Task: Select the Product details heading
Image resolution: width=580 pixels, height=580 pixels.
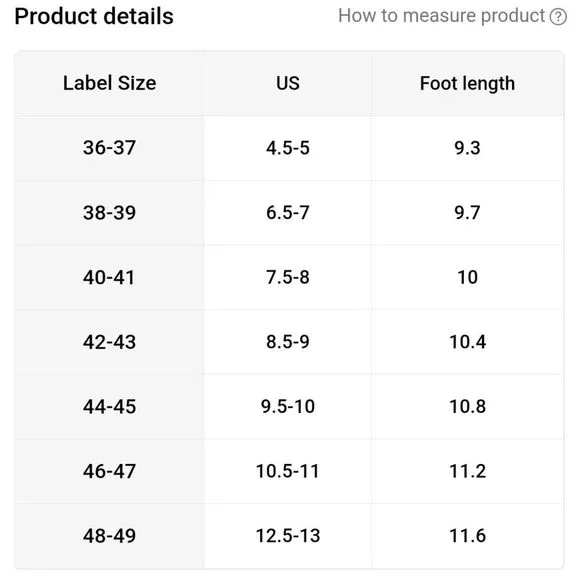Action: [x=94, y=17]
